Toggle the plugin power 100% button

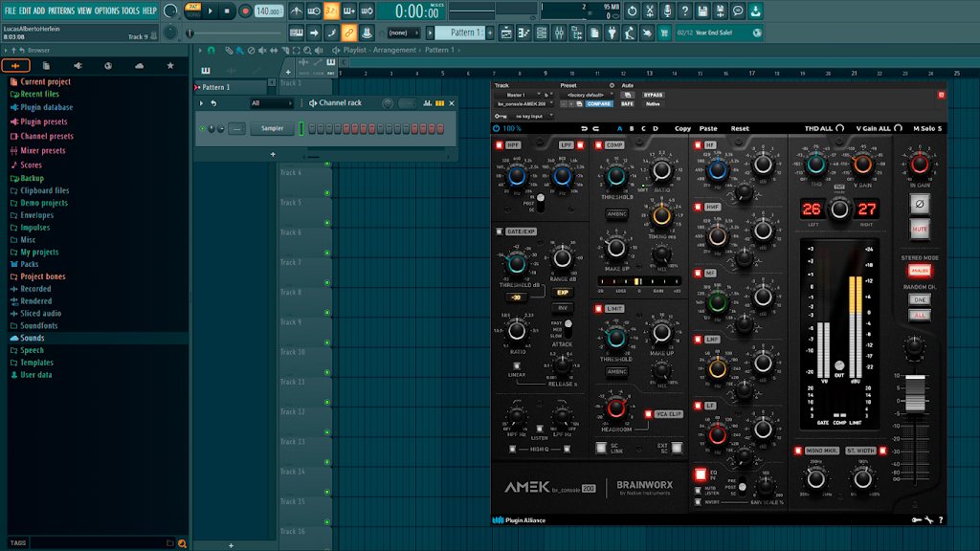(x=497, y=129)
